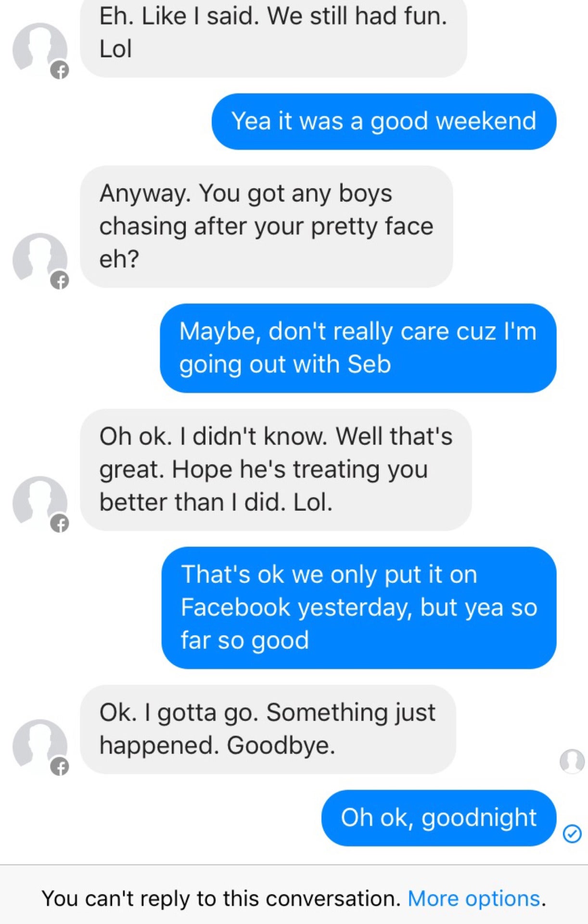The height and width of the screenshot is (924, 588).
Task: Select "Yea it was a good weekend" message
Action: pyautogui.click(x=383, y=121)
